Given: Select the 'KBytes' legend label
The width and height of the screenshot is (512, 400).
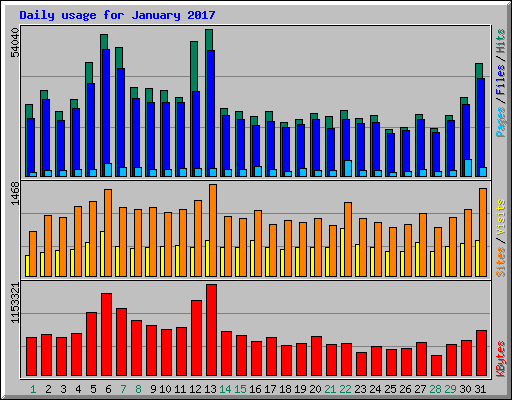Looking at the screenshot, I should [x=501, y=359].
